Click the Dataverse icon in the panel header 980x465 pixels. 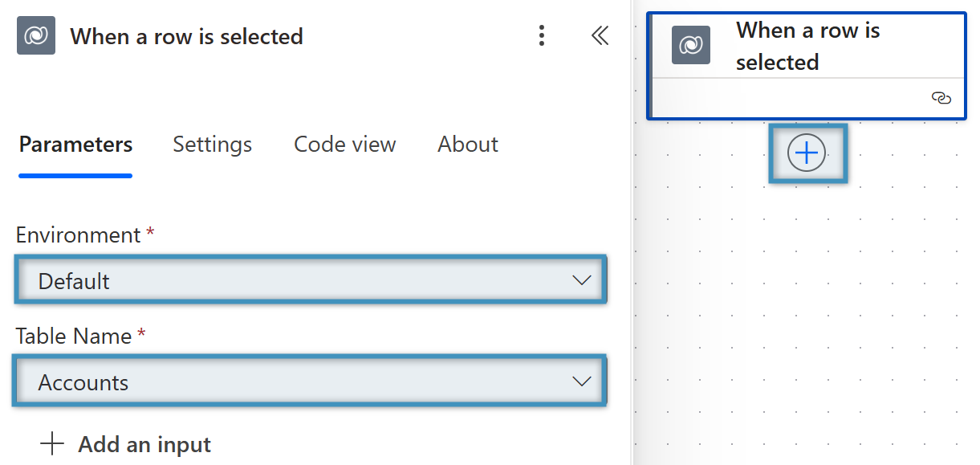[36, 36]
